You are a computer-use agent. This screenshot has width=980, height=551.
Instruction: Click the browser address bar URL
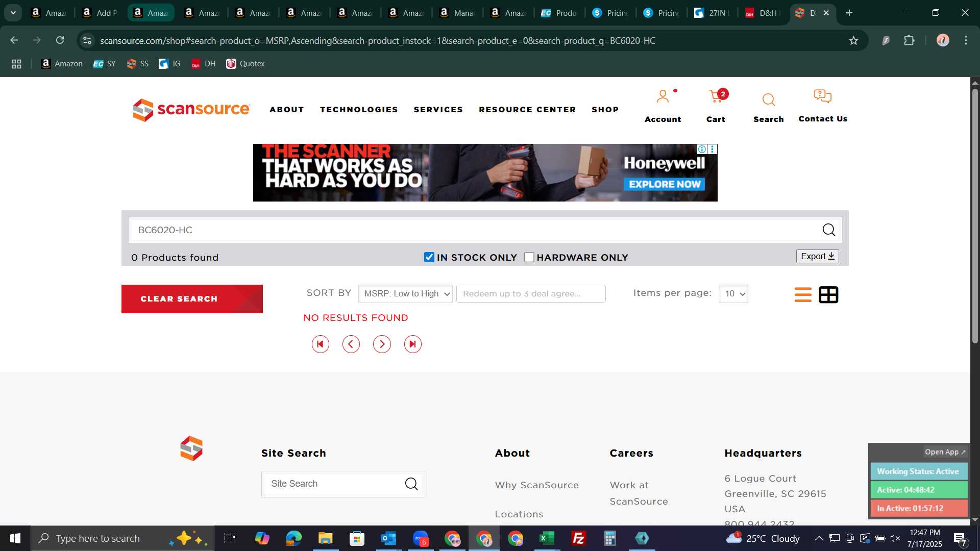click(378, 40)
